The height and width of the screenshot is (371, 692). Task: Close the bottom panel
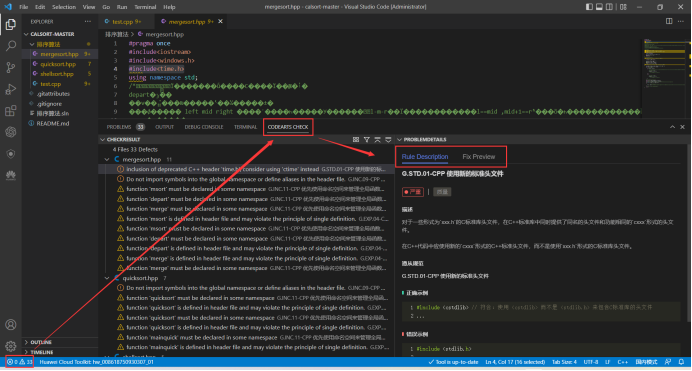[x=682, y=127]
